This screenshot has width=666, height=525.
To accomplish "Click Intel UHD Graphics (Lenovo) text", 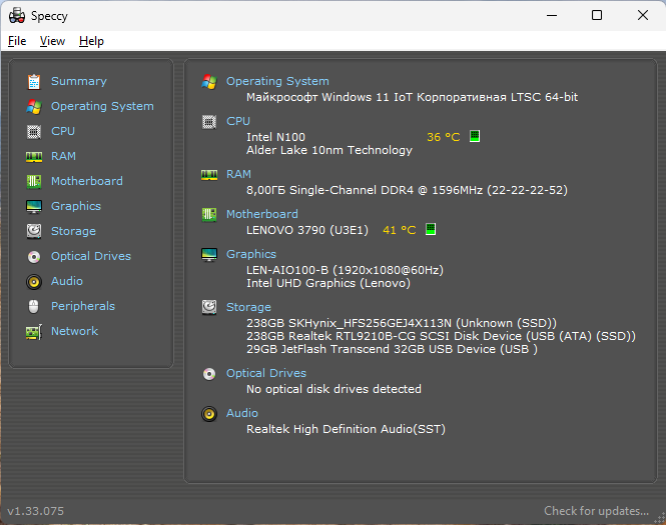I will [328, 283].
